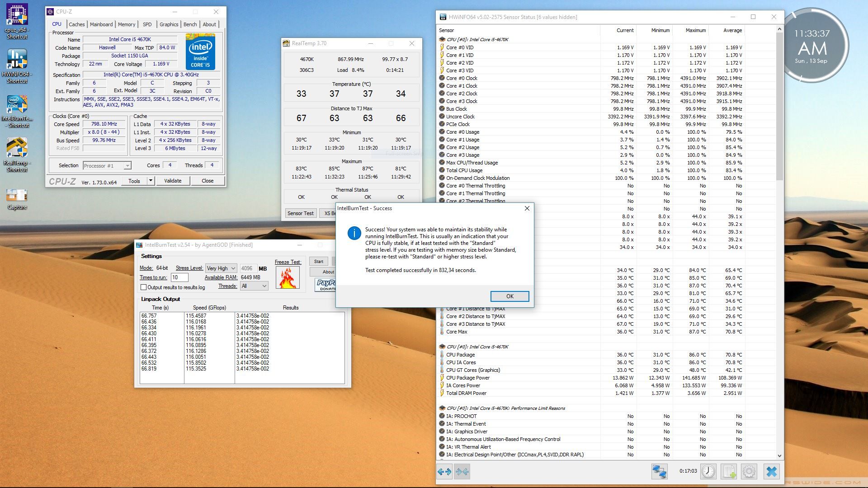The height and width of the screenshot is (488, 868).
Task: Open HWiNFO sensor settings gear icon
Action: coord(749,472)
